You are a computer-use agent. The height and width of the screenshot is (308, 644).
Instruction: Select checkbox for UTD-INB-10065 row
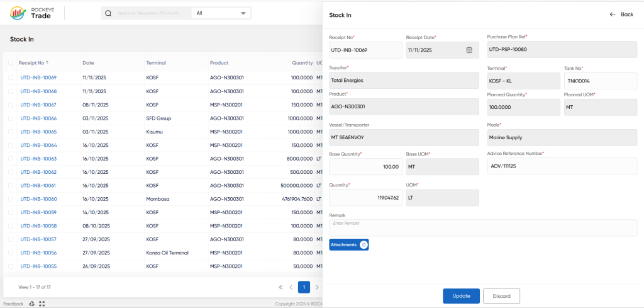(x=11, y=132)
